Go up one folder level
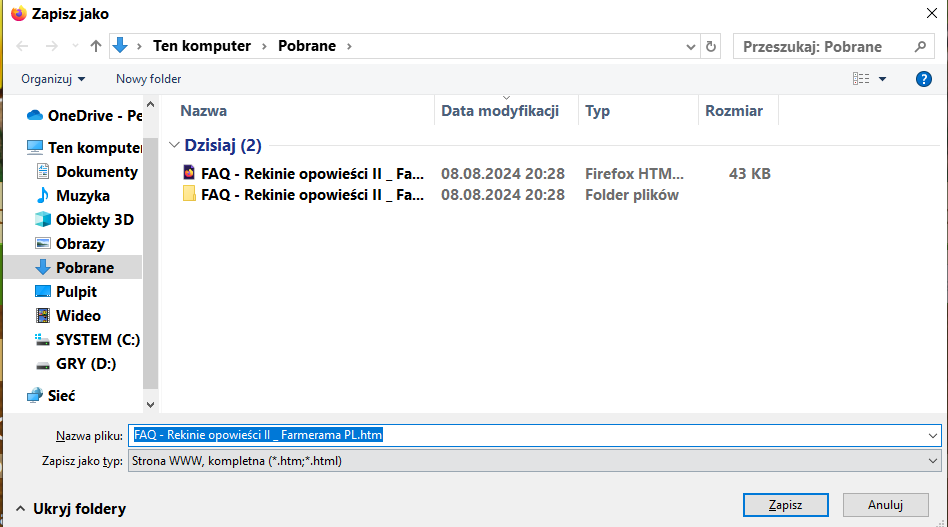 (96, 46)
